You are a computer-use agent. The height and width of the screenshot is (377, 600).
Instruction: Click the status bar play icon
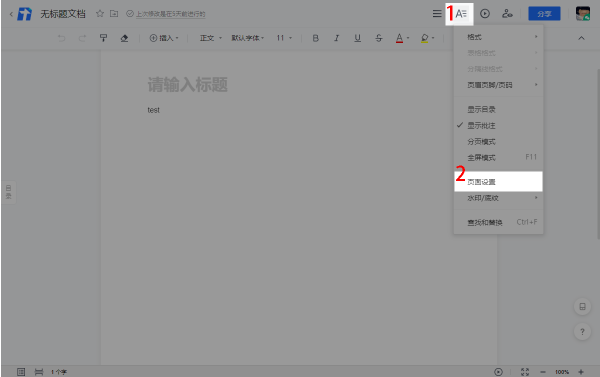(x=498, y=372)
